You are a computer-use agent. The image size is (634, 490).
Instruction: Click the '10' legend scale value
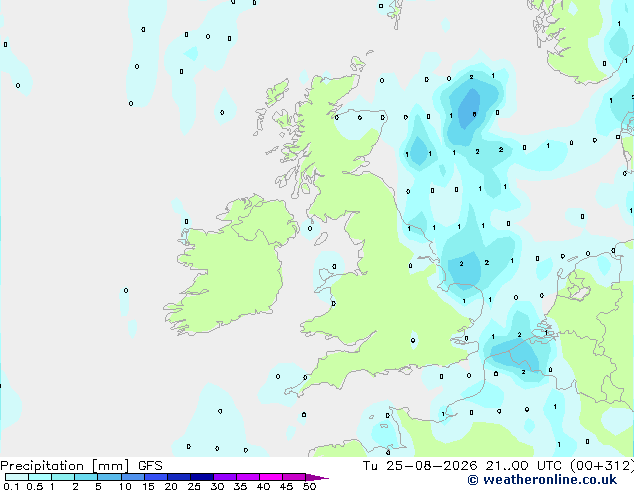(x=125, y=486)
